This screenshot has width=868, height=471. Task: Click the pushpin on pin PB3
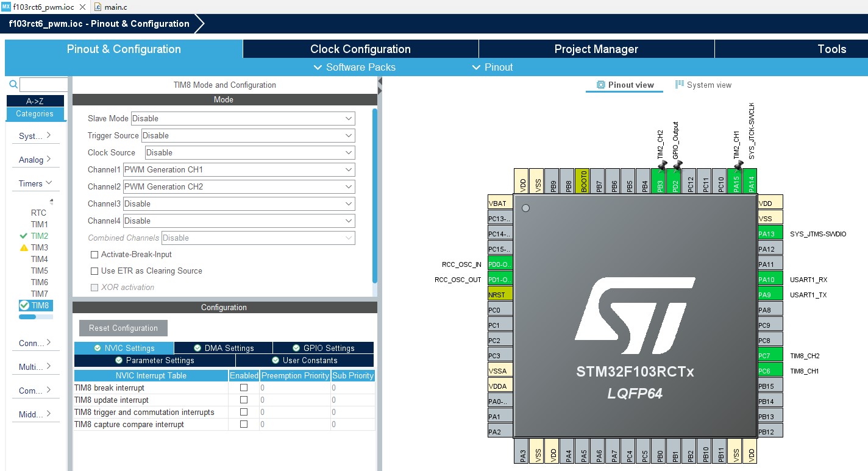point(663,165)
